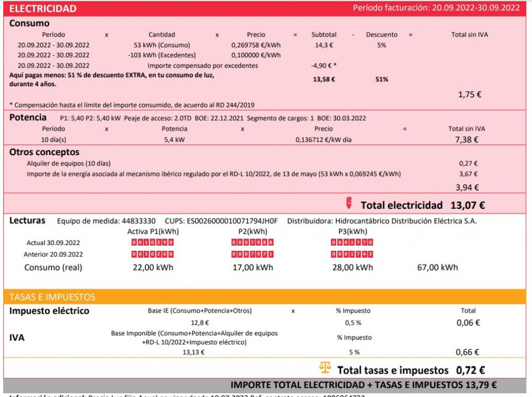The width and height of the screenshot is (532, 397).
Task: Click the IVA label
Action: click(x=16, y=337)
